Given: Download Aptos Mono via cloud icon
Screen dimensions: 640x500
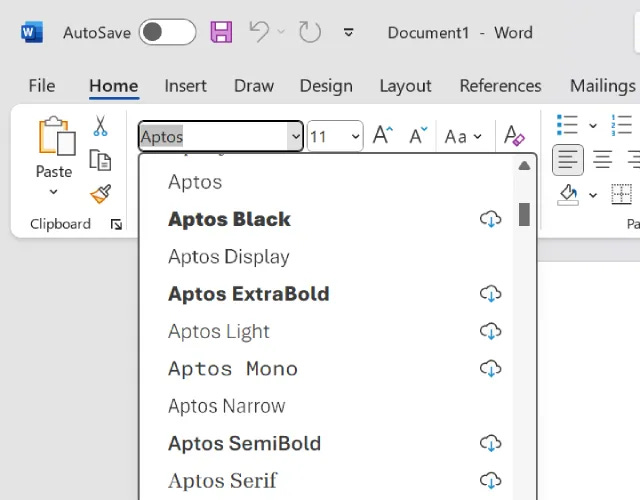Looking at the screenshot, I should 491,368.
